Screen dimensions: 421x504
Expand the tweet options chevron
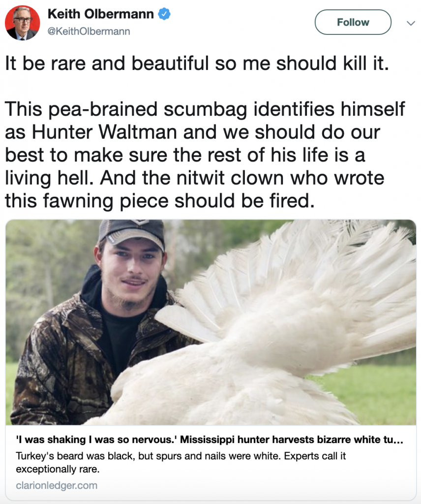tap(411, 23)
